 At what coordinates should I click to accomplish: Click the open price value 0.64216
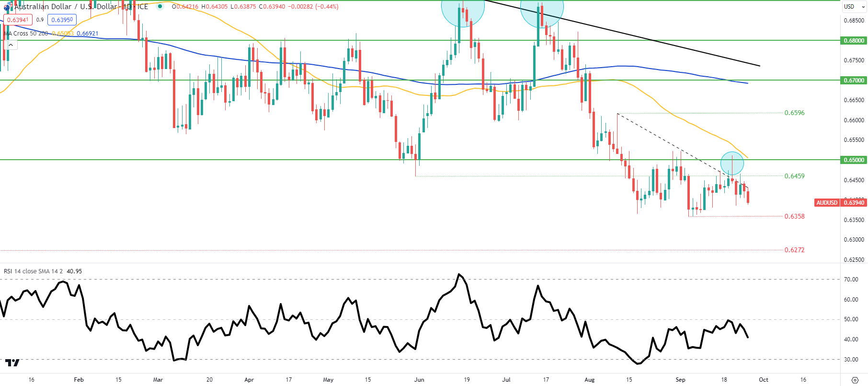(187, 7)
